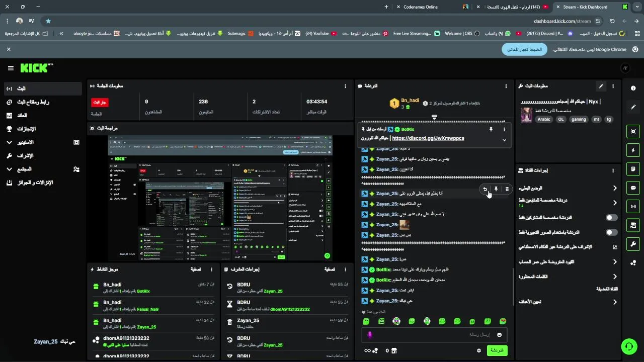644x362 pixels.
Task: Click the KICK logo
Action: click(x=37, y=68)
